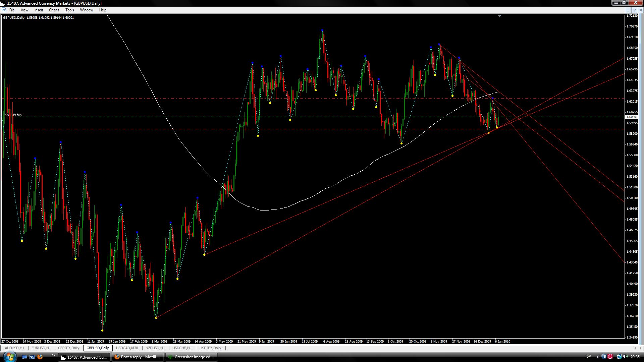Click the Windows Start orb

pos(9,356)
